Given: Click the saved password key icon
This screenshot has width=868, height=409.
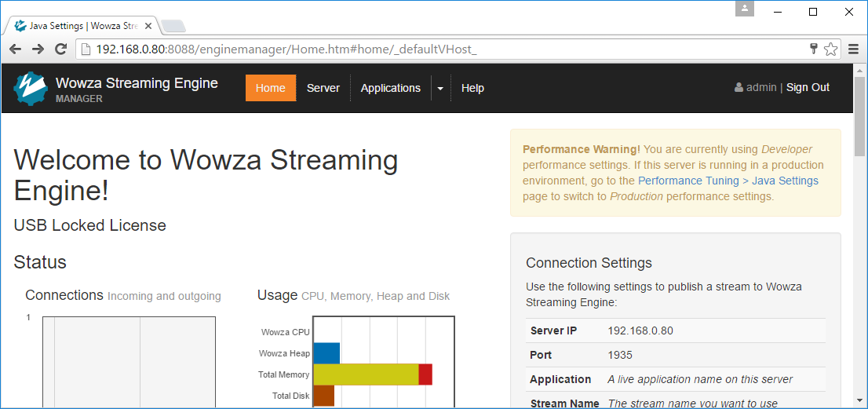Looking at the screenshot, I should [x=813, y=49].
